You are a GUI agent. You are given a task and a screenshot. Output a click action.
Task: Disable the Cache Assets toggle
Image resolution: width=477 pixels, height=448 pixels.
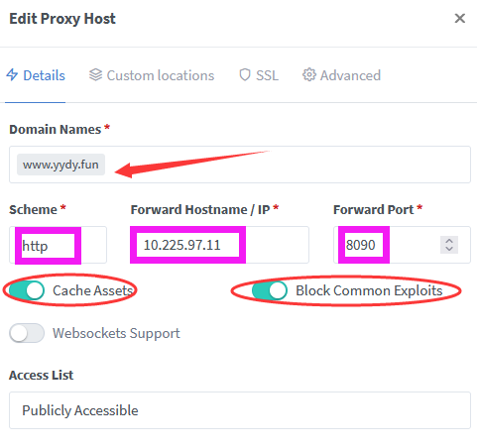coord(27,290)
